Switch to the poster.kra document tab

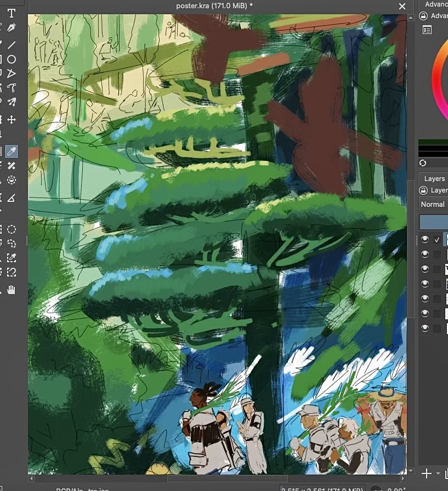click(214, 5)
